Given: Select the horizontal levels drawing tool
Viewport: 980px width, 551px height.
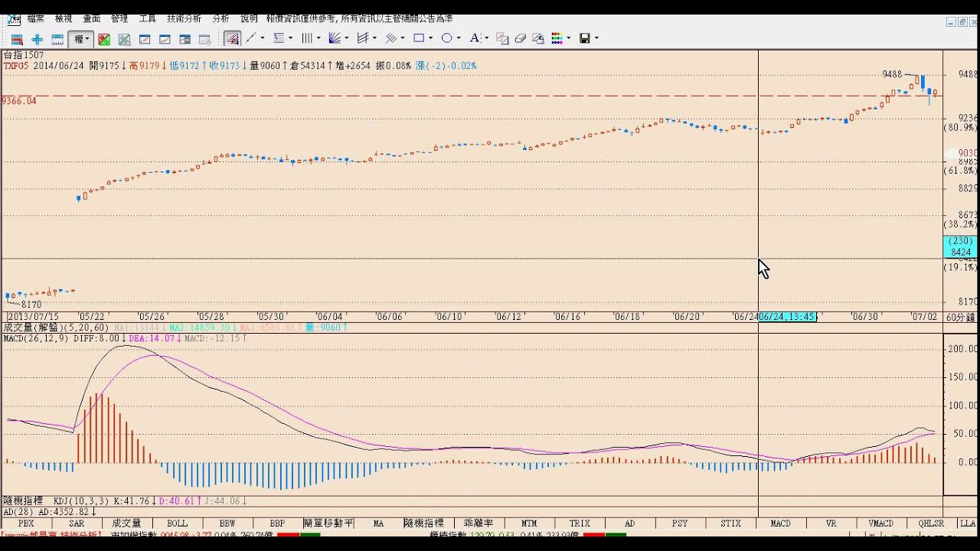Looking at the screenshot, I should click(278, 38).
